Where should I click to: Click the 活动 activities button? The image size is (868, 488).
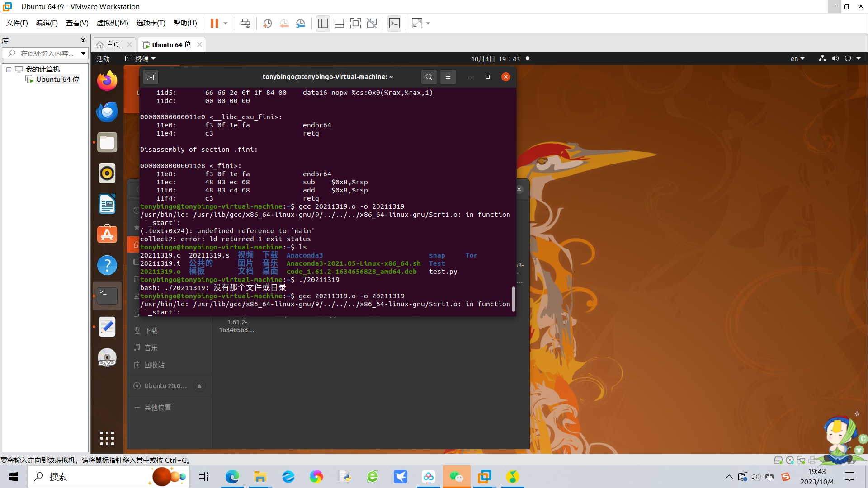[103, 59]
